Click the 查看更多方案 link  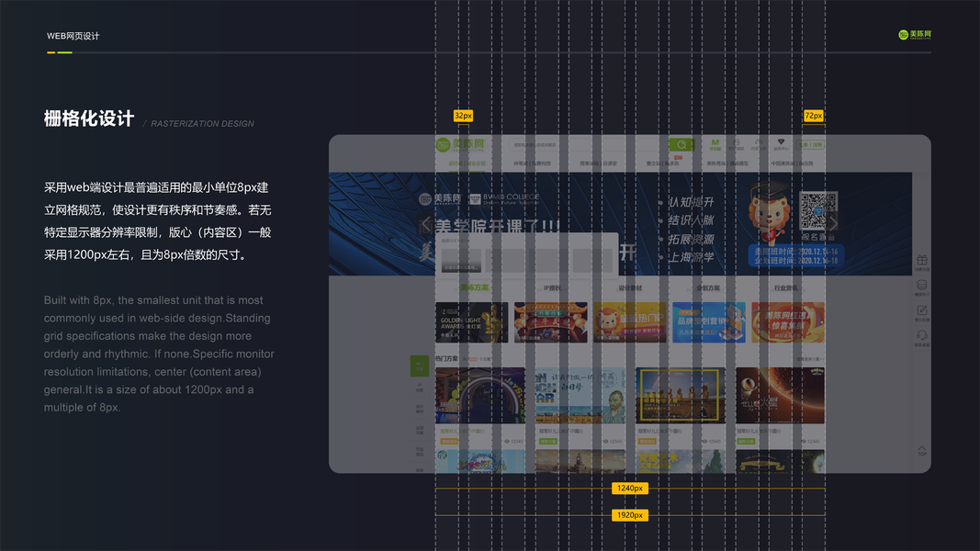(810, 359)
